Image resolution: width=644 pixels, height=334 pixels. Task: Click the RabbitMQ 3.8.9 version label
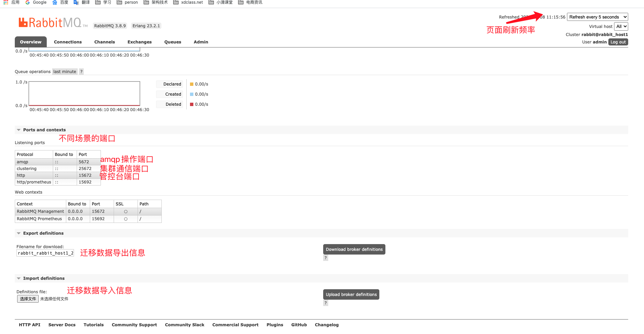pyautogui.click(x=110, y=26)
